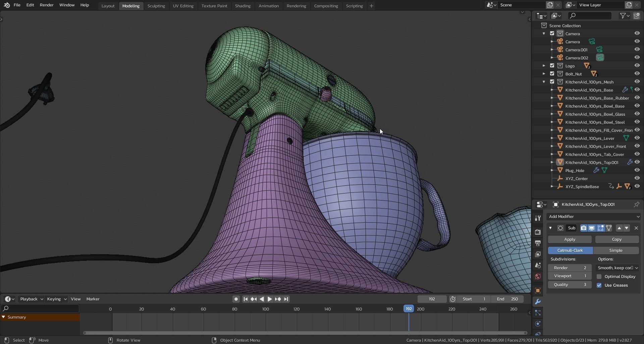Collapse the Camera collection

pos(544,34)
